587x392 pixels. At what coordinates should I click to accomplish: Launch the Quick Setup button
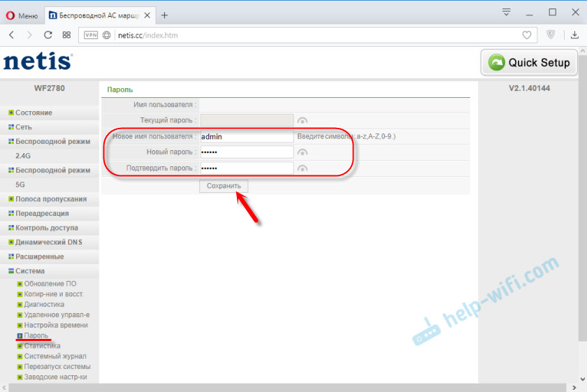529,62
